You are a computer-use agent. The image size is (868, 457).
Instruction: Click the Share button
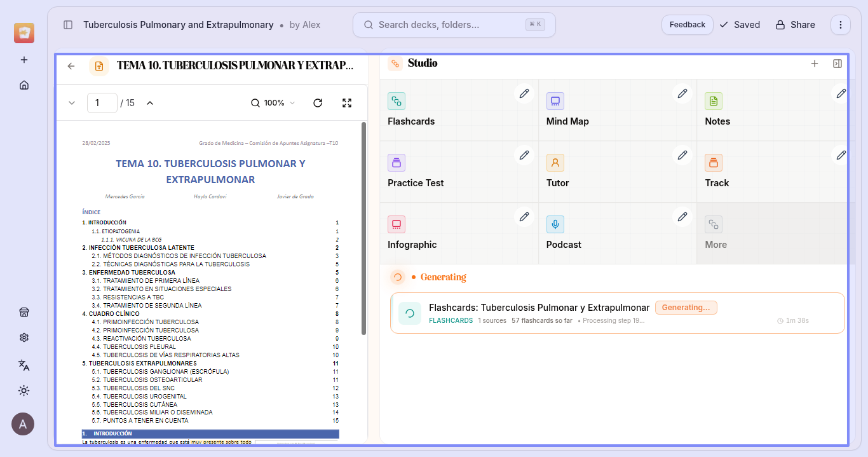point(795,25)
